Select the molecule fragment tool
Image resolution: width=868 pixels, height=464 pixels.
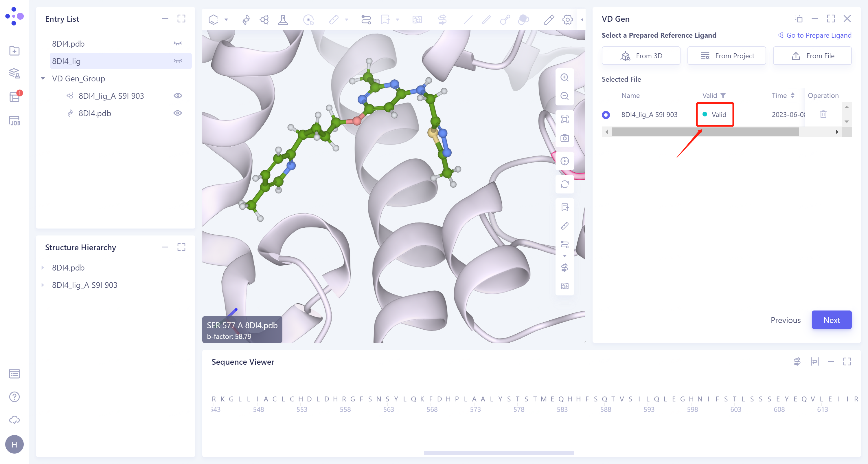tap(264, 20)
